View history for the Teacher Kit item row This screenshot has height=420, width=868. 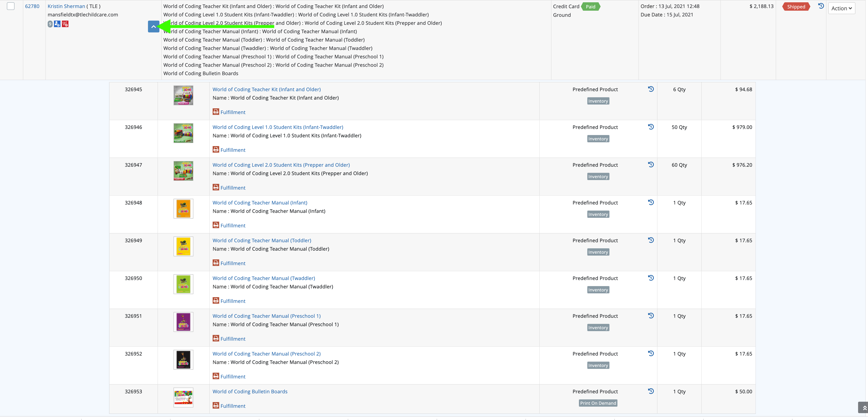(x=651, y=89)
